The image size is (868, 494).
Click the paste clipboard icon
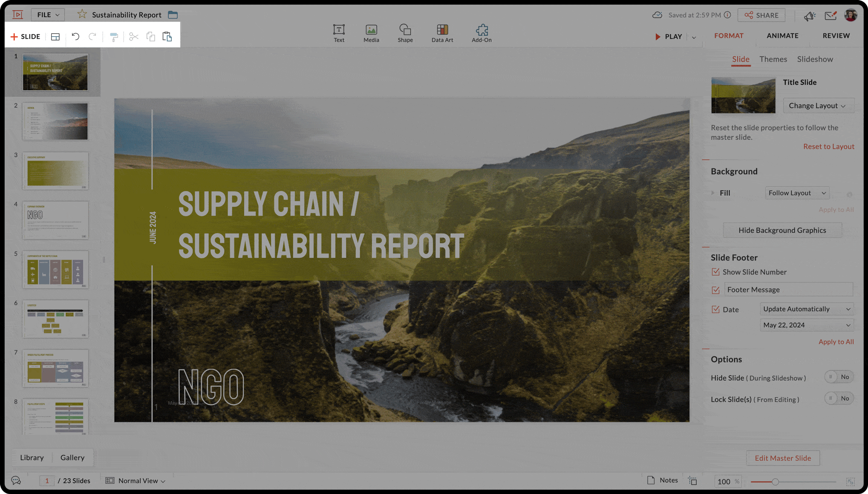pyautogui.click(x=167, y=37)
